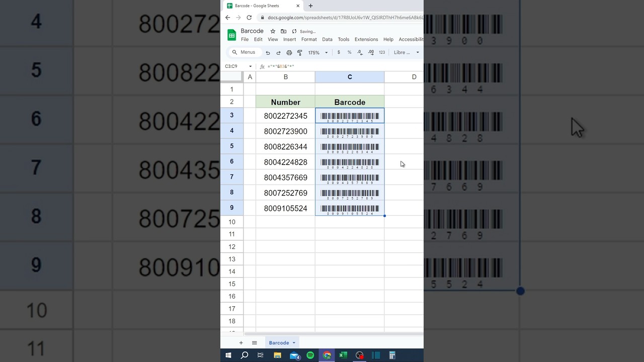Open the Format menu
Screen dimensions: 644x362
click(309, 39)
